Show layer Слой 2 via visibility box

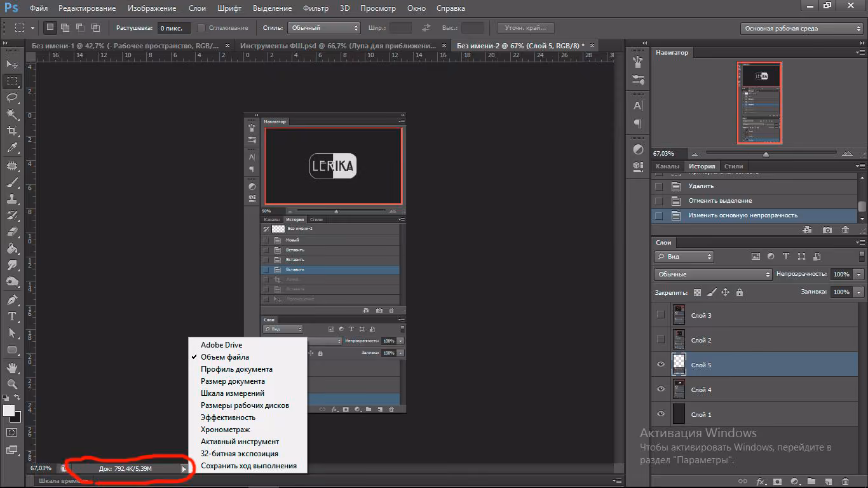click(661, 339)
